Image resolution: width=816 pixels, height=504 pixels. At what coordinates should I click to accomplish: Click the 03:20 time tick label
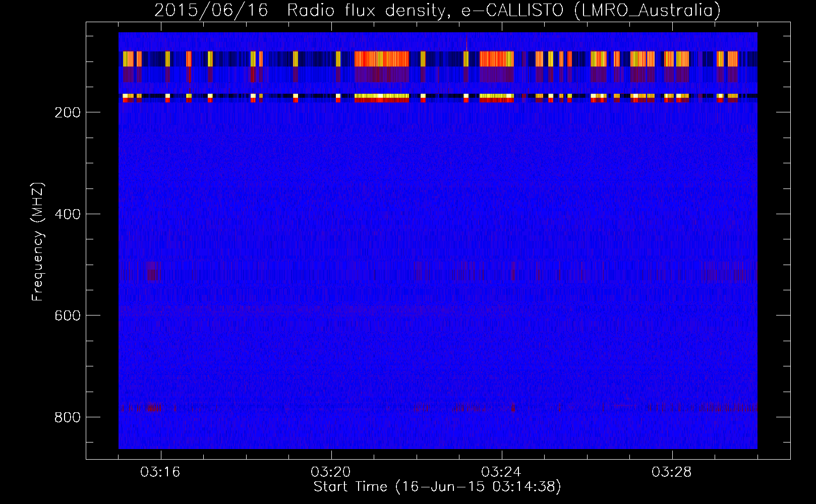pos(331,472)
